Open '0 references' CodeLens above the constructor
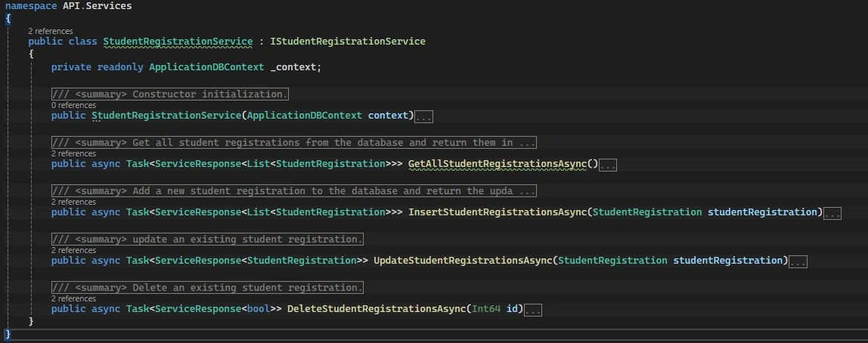The image size is (868, 343). 73,105
